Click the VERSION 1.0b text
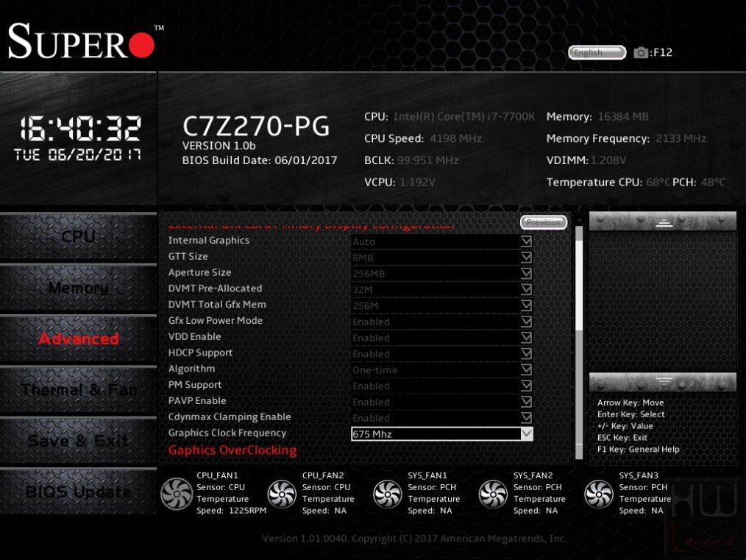This screenshot has width=746, height=560. (219, 146)
